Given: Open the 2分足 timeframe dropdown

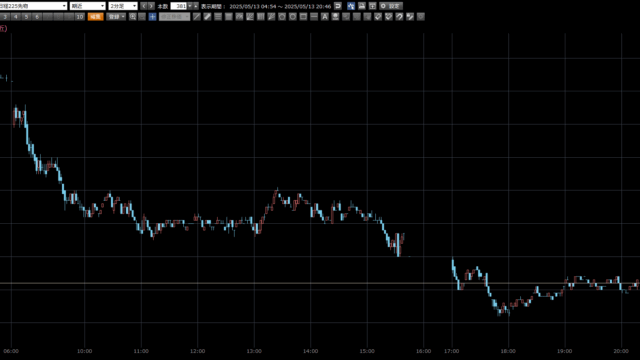Looking at the screenshot, I should point(122,6).
